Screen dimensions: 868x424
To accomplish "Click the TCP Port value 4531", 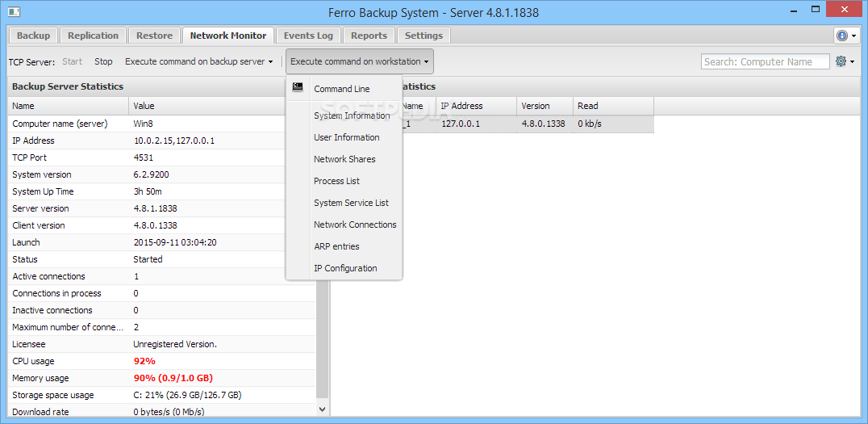I will (144, 157).
